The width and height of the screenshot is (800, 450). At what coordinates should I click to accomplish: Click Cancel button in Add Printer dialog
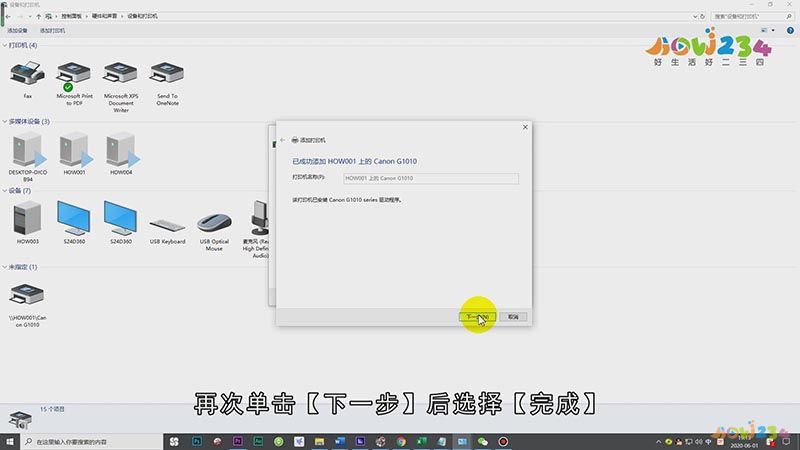(x=513, y=317)
